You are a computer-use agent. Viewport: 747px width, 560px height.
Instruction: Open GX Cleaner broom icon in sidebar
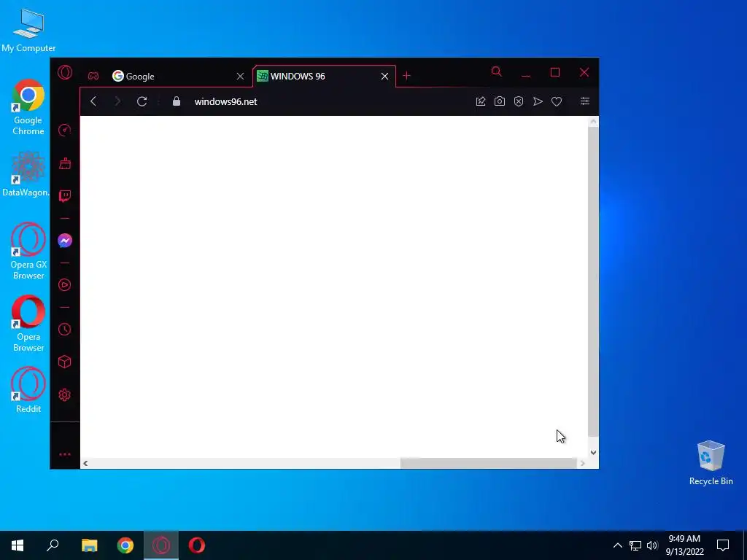65,163
